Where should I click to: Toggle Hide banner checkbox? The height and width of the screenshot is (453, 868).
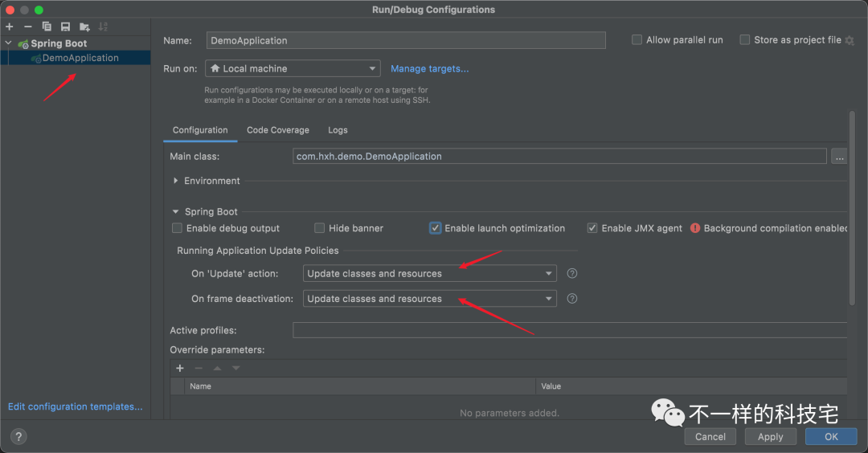point(319,228)
